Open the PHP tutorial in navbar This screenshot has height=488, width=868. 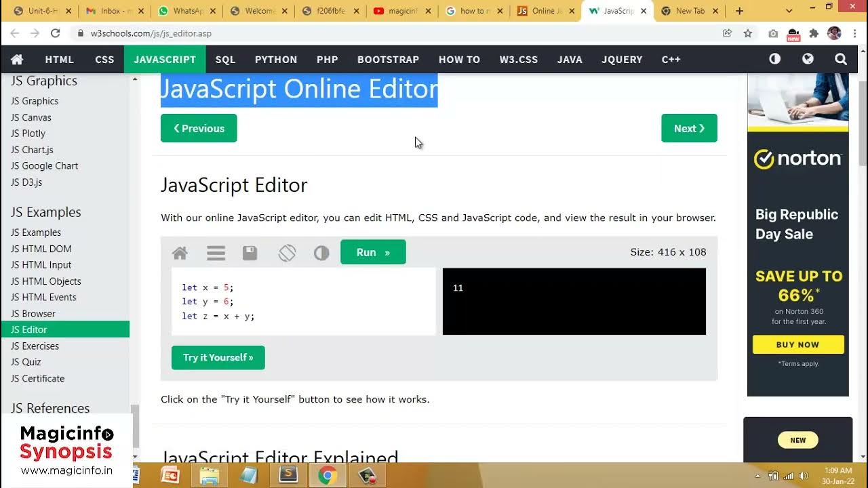pyautogui.click(x=327, y=60)
